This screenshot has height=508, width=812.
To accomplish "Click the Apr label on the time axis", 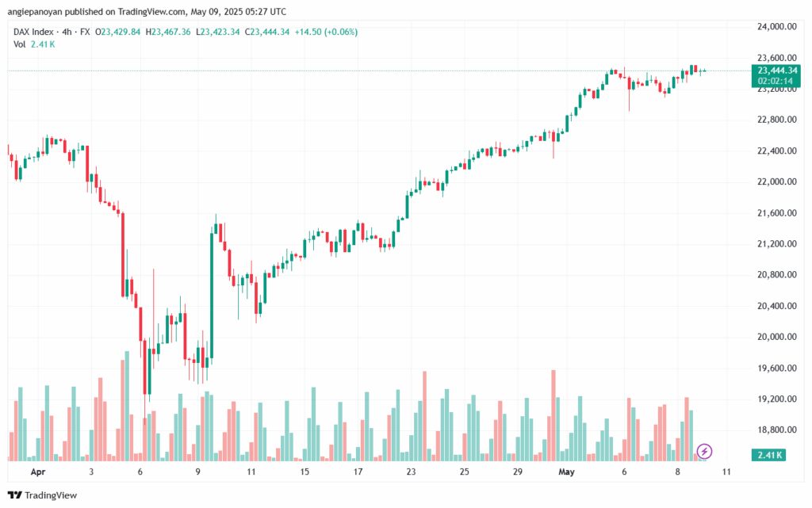I will point(37,472).
